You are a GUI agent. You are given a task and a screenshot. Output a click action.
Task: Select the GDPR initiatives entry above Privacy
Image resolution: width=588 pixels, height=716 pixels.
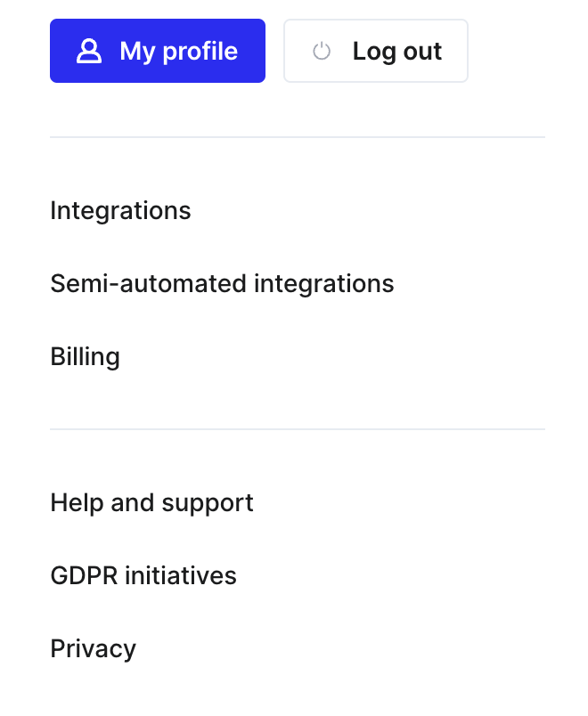coord(143,575)
